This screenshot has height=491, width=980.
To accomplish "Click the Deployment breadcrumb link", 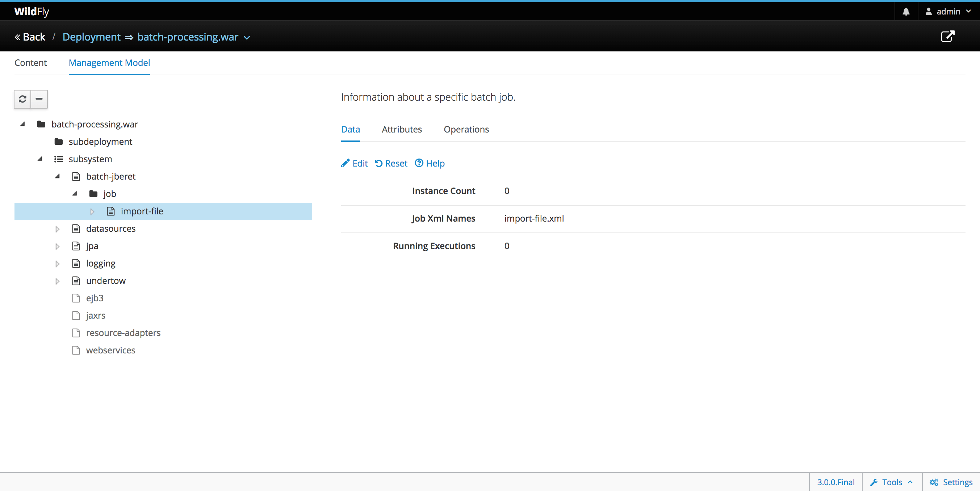I will coord(91,37).
